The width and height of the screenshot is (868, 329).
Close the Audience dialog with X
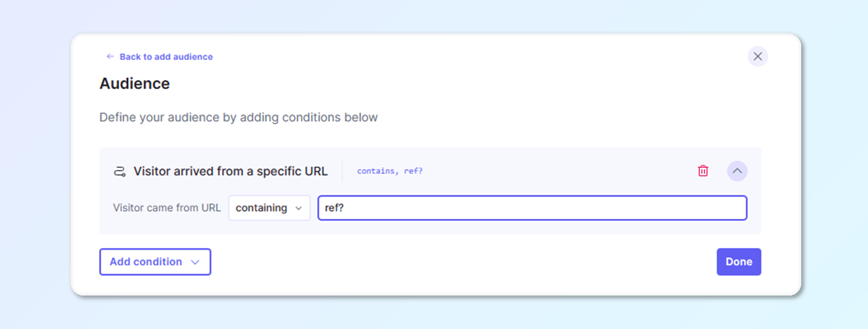757,56
